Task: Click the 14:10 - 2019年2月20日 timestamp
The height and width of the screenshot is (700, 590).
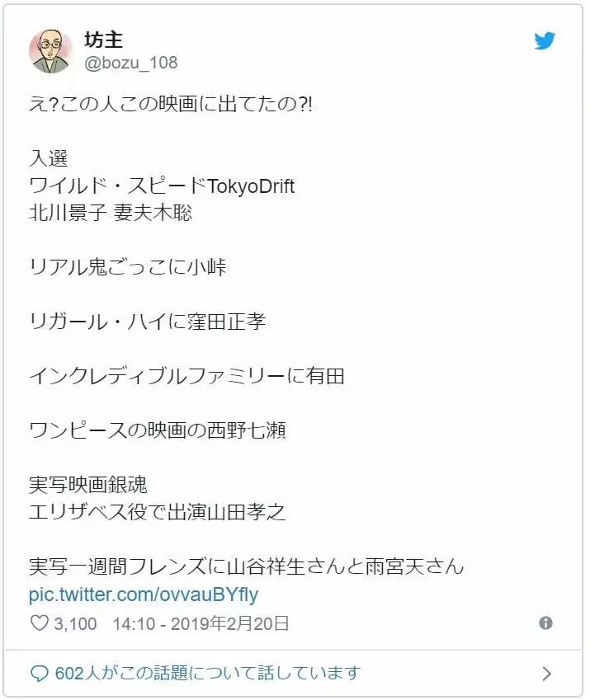Action: [201, 623]
